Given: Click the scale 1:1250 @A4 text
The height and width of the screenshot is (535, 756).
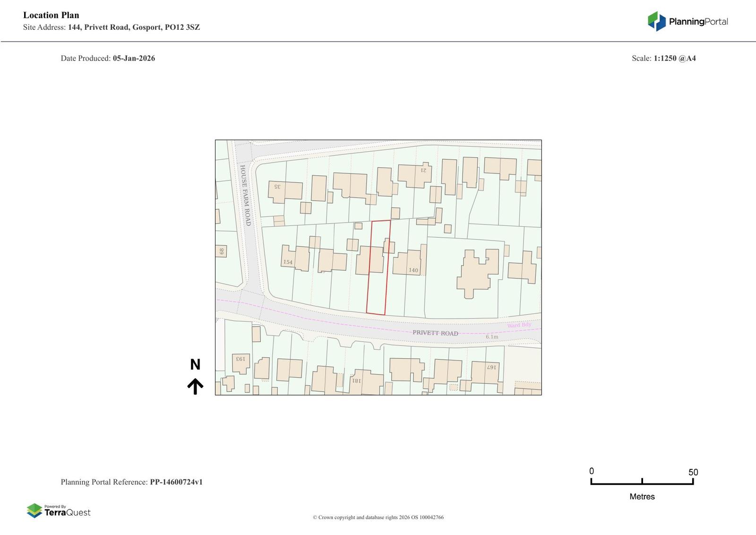Looking at the screenshot, I should (x=674, y=58).
